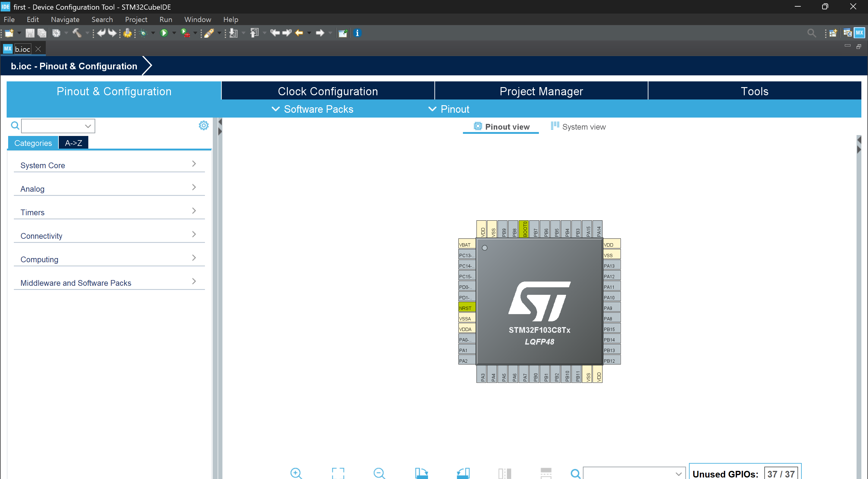Click the white Forward navigation arrow
This screenshot has height=479, width=868.
(320, 33)
